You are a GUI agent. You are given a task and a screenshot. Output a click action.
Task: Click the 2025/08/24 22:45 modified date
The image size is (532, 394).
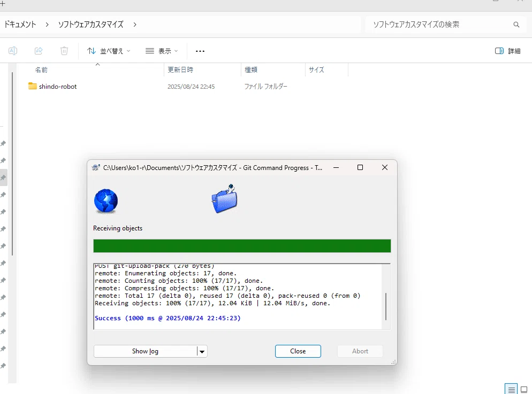point(191,87)
